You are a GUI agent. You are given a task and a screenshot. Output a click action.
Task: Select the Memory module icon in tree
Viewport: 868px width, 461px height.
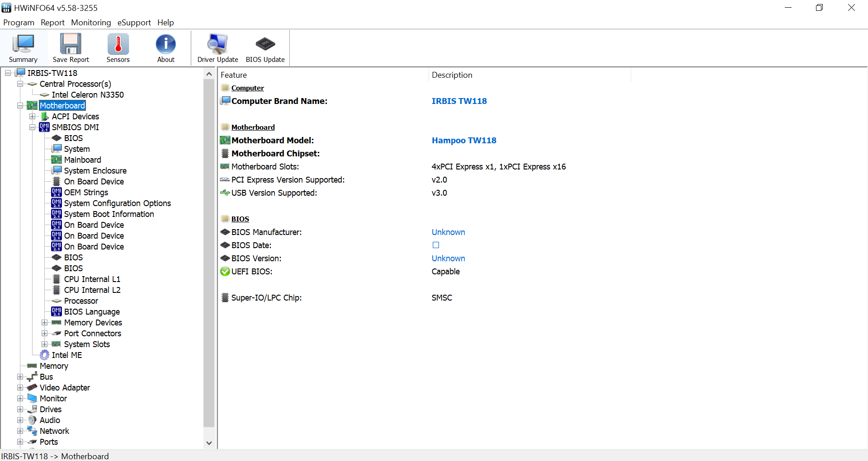click(x=32, y=366)
